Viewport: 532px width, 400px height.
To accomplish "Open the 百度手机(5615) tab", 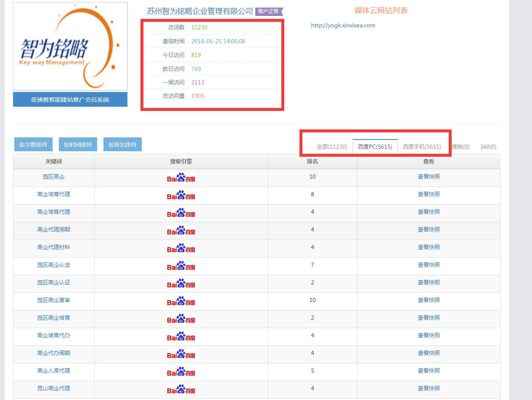I will [x=422, y=147].
